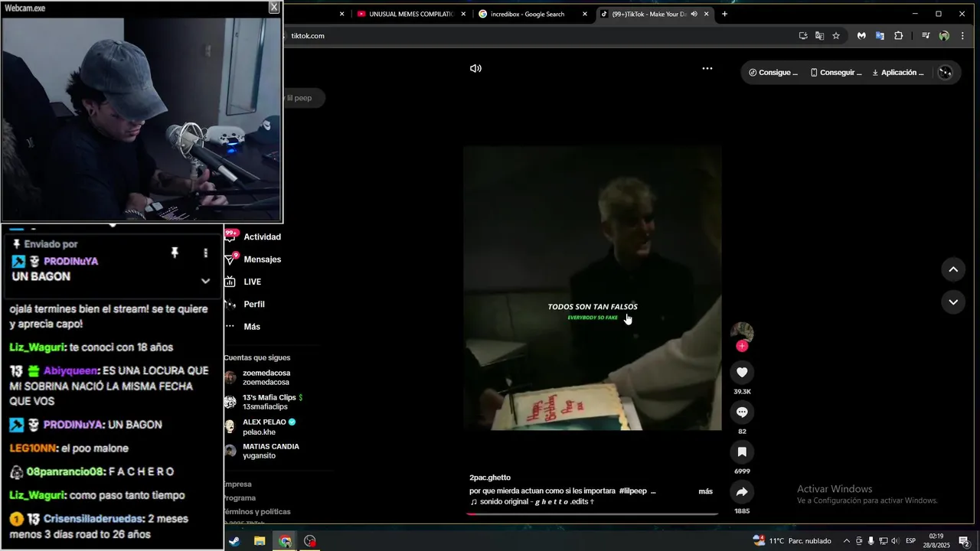Open Chrome from the taskbar
Screen dimensions: 980x551
coord(285,541)
